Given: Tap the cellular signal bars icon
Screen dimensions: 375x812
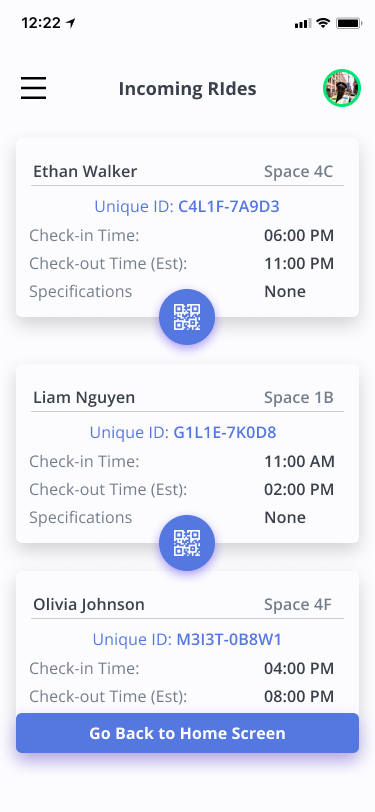Looking at the screenshot, I should point(302,23).
